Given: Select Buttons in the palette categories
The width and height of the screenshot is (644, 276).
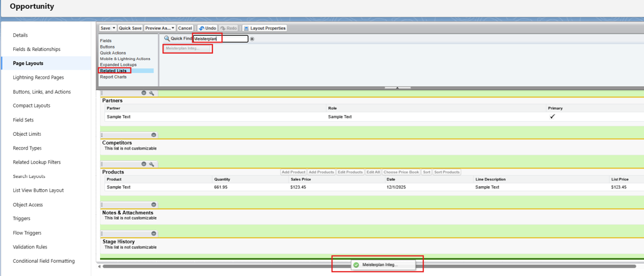Looking at the screenshot, I should (x=107, y=47).
